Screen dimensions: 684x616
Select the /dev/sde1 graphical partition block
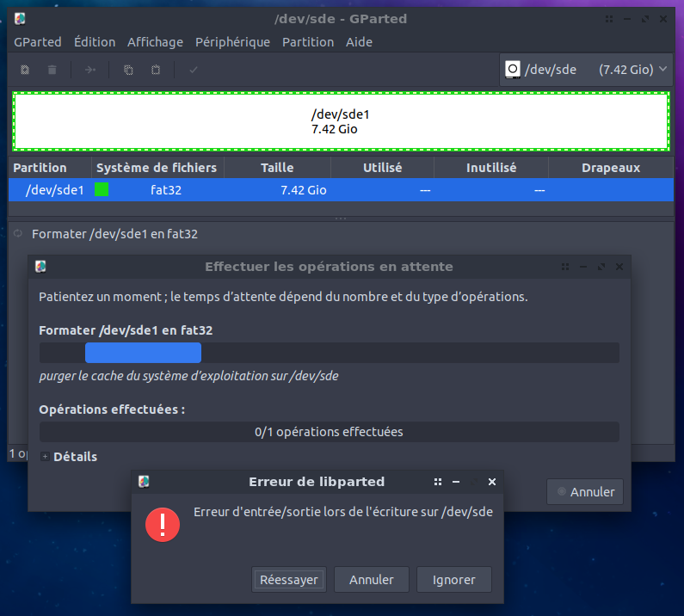click(341, 121)
